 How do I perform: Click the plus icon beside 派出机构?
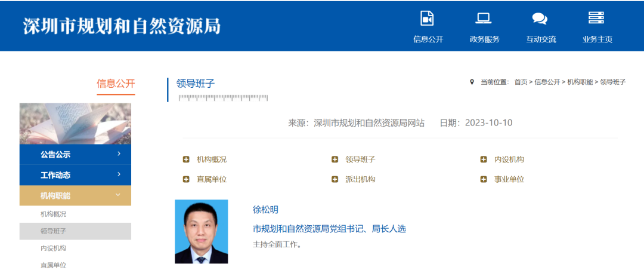(335, 179)
